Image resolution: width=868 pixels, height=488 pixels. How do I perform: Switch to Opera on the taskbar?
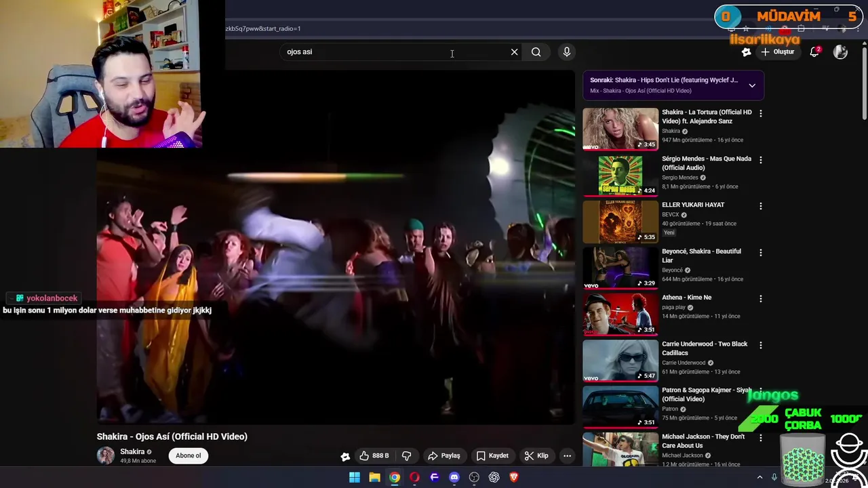pyautogui.click(x=414, y=477)
